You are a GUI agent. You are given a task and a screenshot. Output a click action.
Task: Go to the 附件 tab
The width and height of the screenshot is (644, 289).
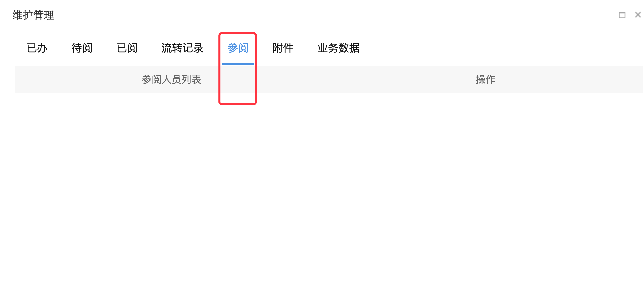coord(283,48)
